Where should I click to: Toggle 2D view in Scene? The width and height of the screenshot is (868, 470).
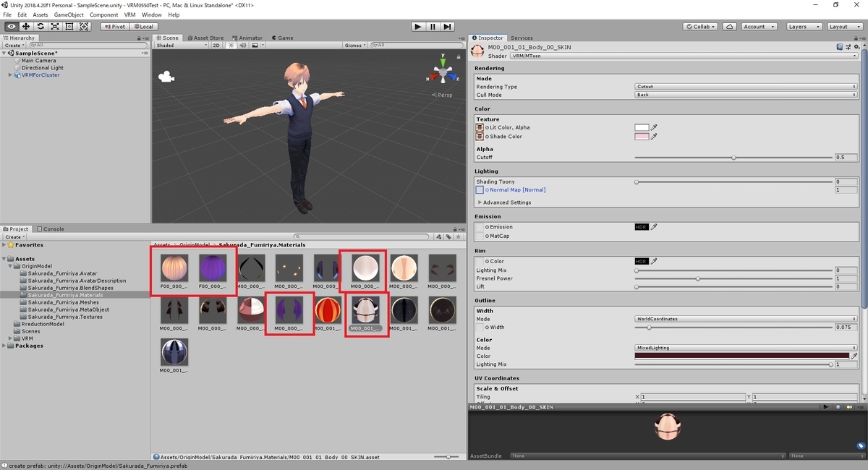coord(216,45)
